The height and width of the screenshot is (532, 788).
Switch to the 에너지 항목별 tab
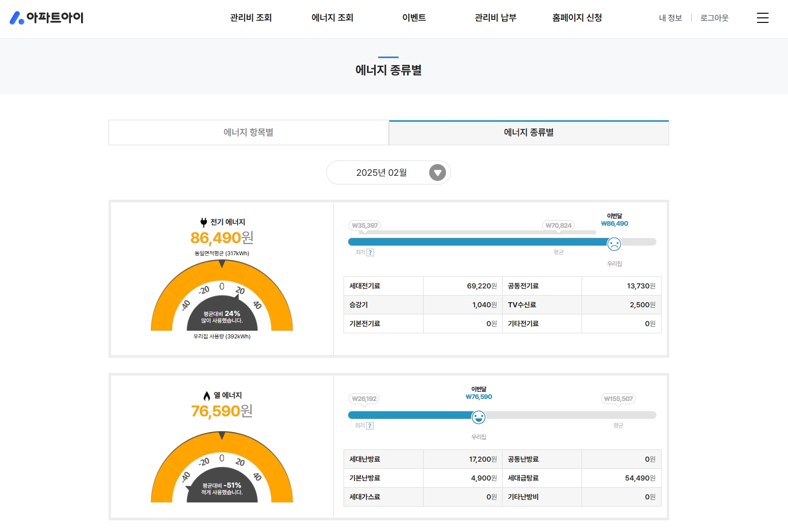pos(249,132)
